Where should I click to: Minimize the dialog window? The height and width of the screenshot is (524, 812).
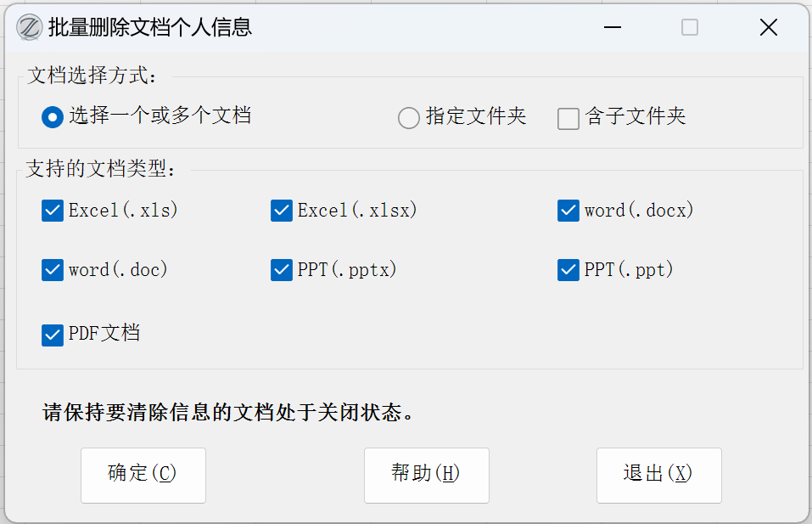click(613, 28)
